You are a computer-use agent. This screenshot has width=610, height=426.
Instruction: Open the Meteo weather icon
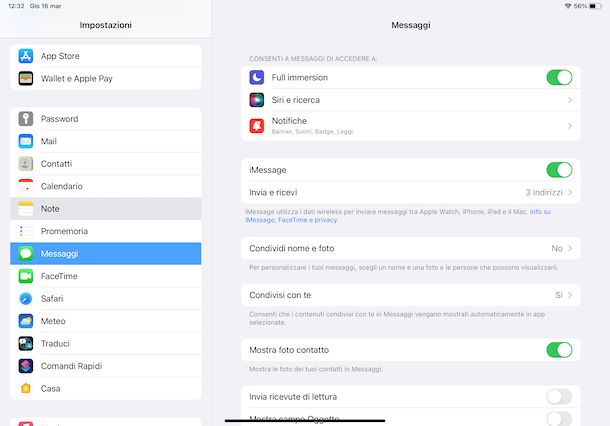pos(26,321)
